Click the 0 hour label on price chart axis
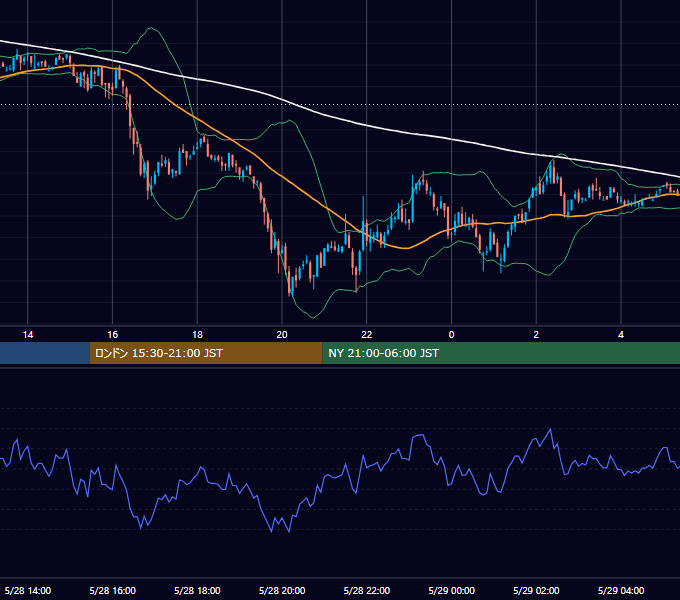680x600 pixels. 451,335
